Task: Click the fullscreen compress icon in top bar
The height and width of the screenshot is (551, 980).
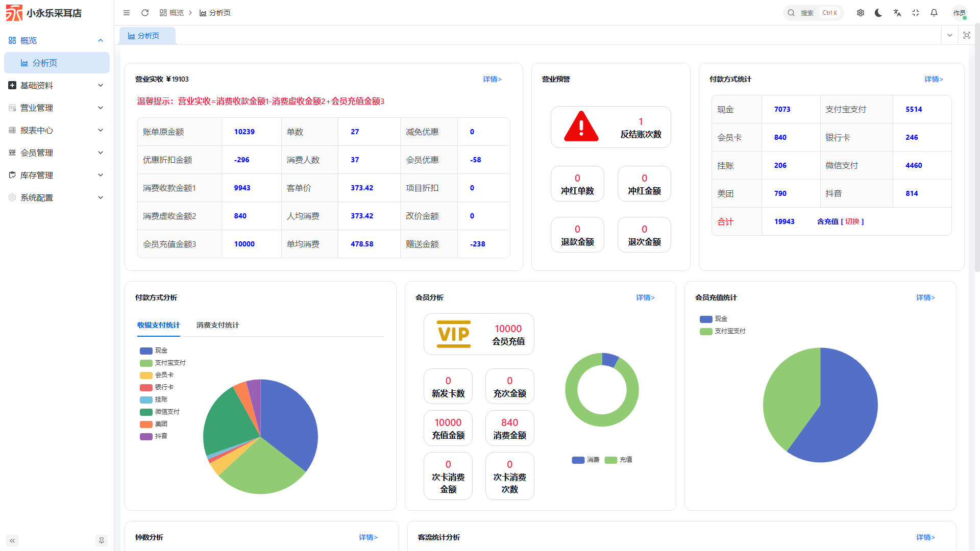Action: point(915,13)
